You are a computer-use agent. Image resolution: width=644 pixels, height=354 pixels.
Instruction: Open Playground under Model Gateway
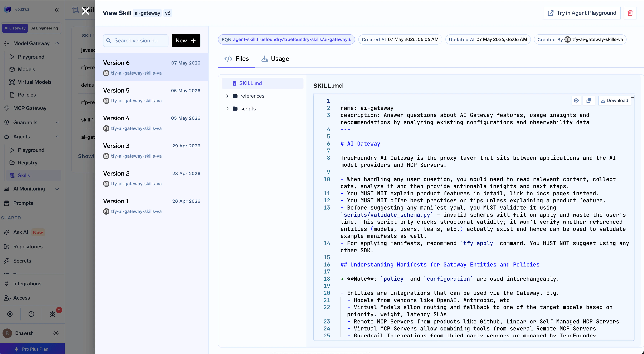[31, 57]
